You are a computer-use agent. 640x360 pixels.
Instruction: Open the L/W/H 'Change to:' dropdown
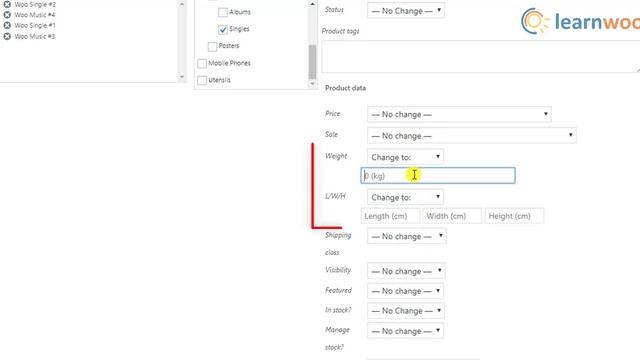405,197
